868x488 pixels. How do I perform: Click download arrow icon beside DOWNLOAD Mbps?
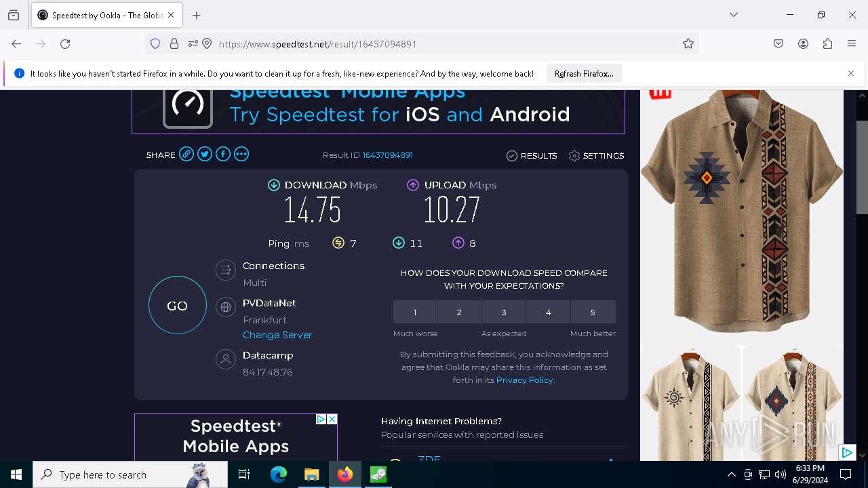(274, 185)
